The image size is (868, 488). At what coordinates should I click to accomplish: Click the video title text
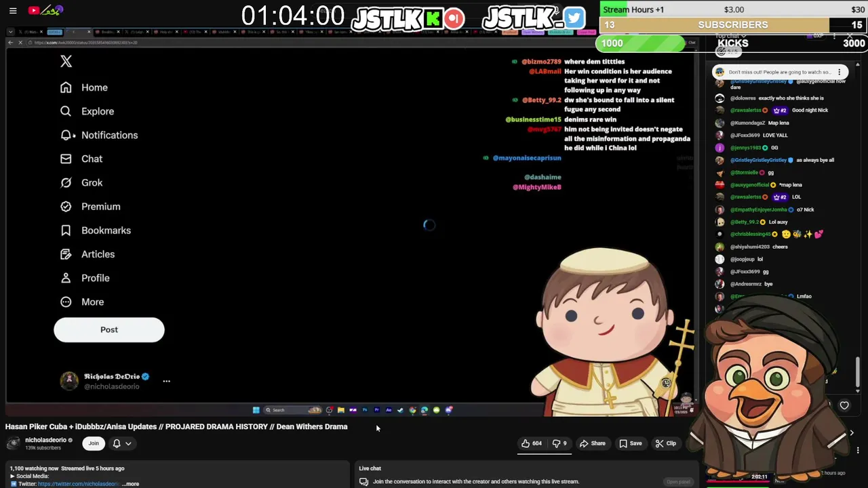[x=176, y=427]
